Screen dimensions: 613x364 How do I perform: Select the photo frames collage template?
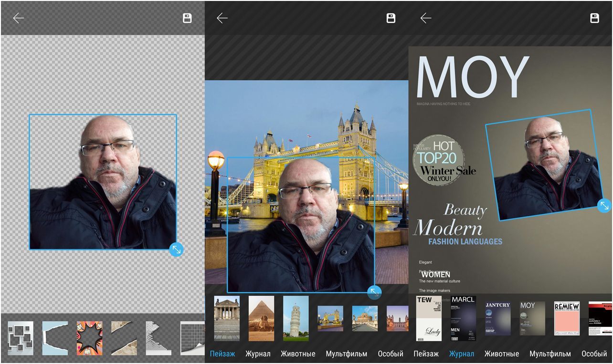pos(21,338)
